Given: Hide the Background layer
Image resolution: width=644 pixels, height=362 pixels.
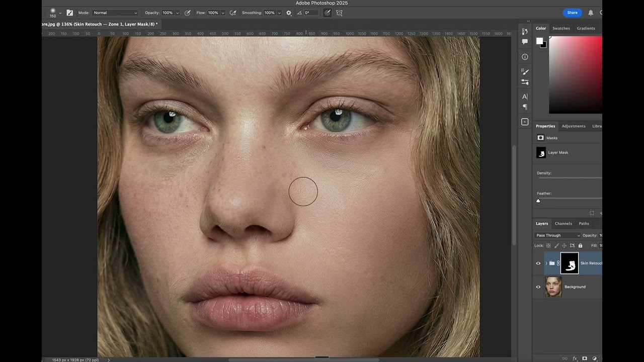Looking at the screenshot, I should tap(538, 287).
